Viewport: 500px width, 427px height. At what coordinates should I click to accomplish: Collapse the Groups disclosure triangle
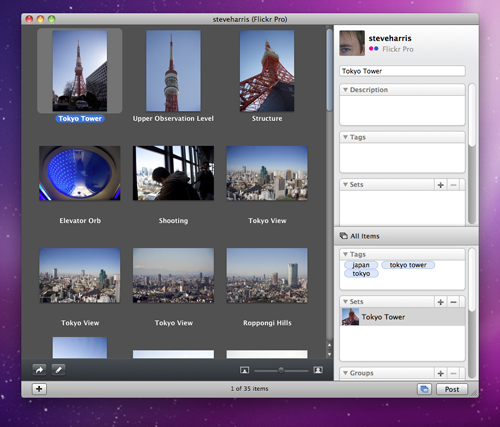pyautogui.click(x=345, y=373)
